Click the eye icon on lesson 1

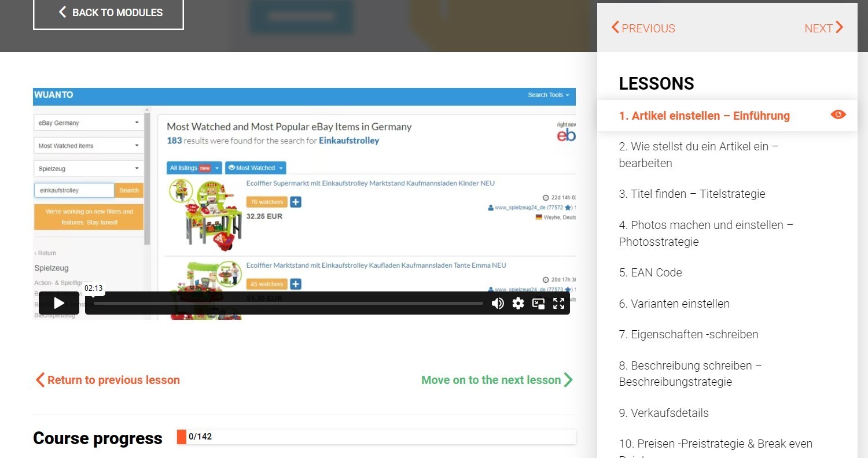pos(838,114)
